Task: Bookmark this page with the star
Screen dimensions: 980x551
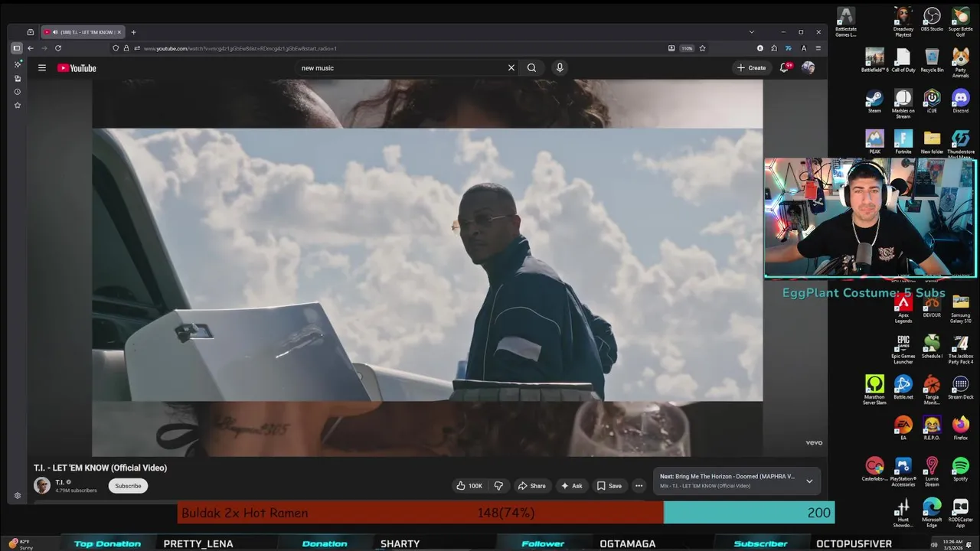Action: click(702, 48)
